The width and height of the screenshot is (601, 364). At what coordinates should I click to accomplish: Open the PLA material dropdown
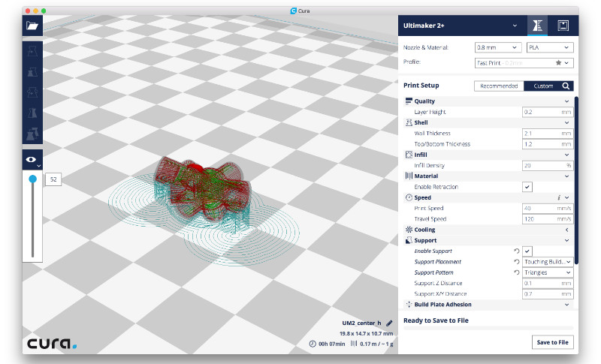tap(550, 47)
